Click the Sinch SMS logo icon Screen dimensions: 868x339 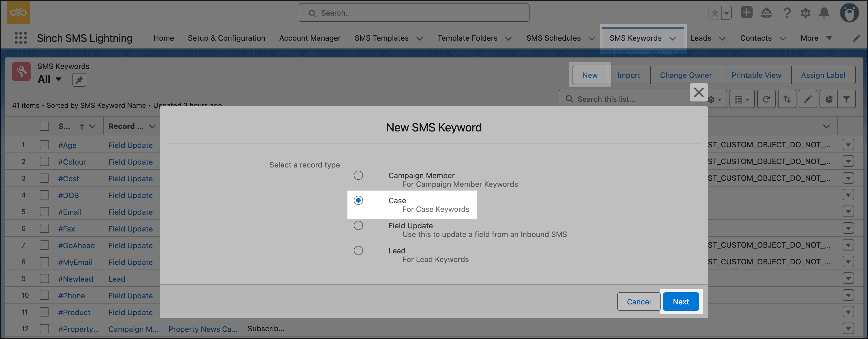18,13
